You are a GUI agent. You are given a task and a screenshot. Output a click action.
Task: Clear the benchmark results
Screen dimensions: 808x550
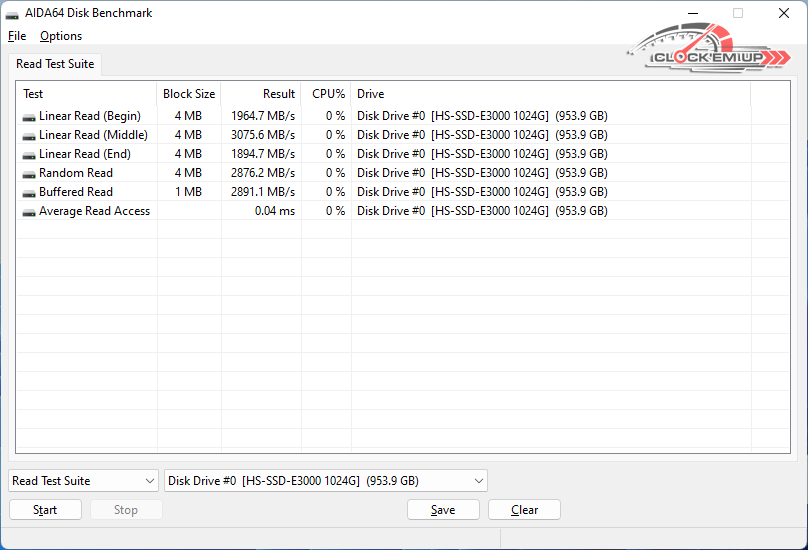pyautogui.click(x=524, y=510)
